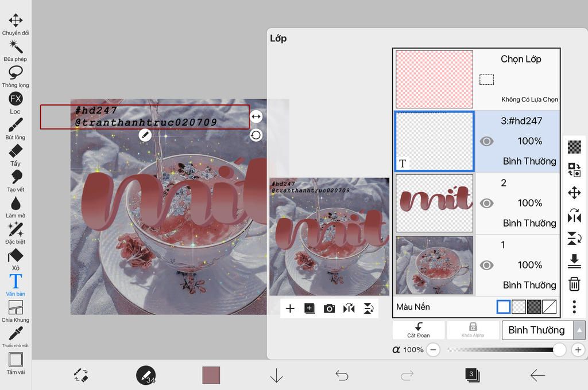Toggle visibility of layer 1
Image resolution: width=588 pixels, height=390 pixels.
pyautogui.click(x=486, y=265)
